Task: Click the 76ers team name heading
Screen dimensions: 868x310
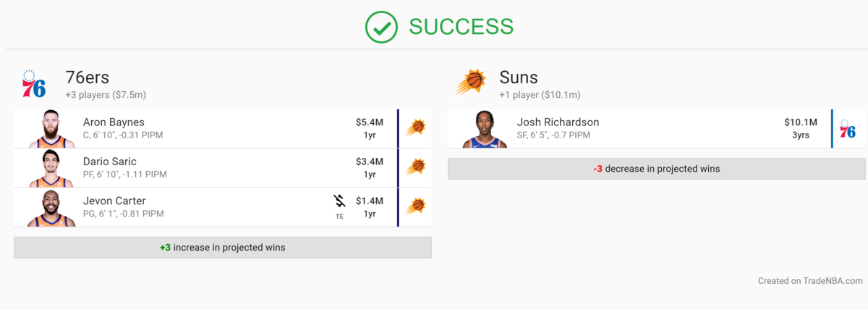Action: [x=88, y=77]
